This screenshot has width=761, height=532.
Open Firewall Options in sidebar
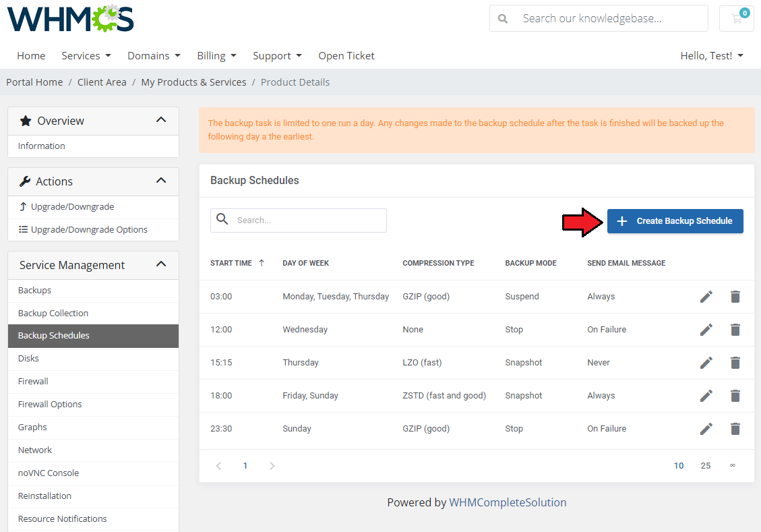click(x=93, y=405)
